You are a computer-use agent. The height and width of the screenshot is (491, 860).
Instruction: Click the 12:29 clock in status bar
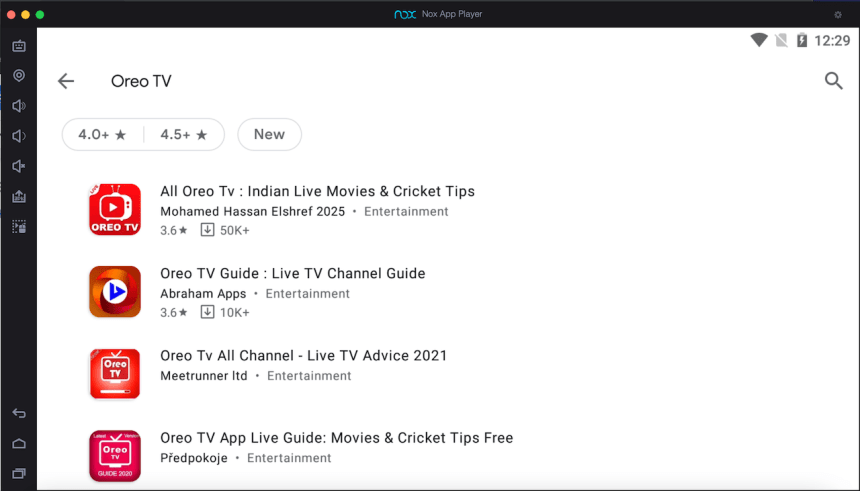pos(832,41)
